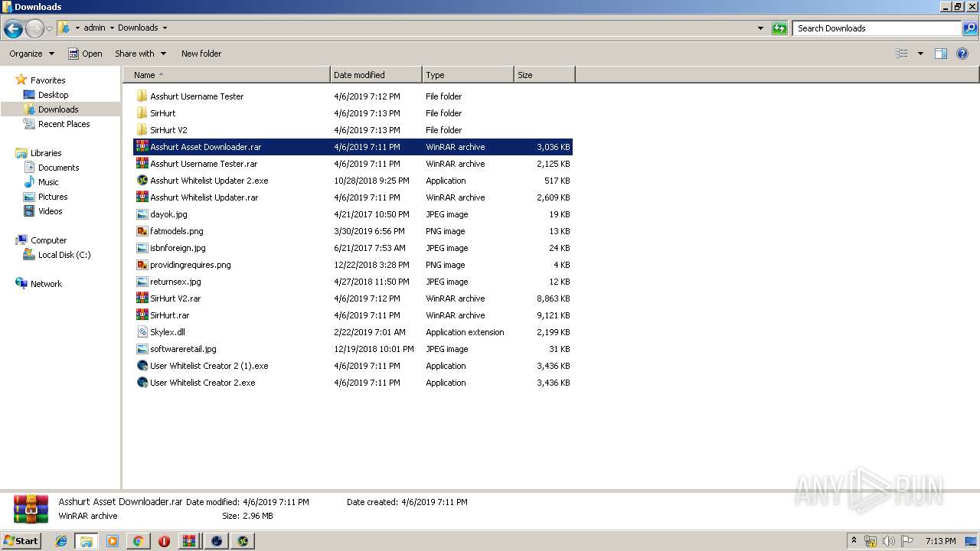Show hidden tray icons arrow
This screenshot has height=551, width=980.
pyautogui.click(x=854, y=541)
